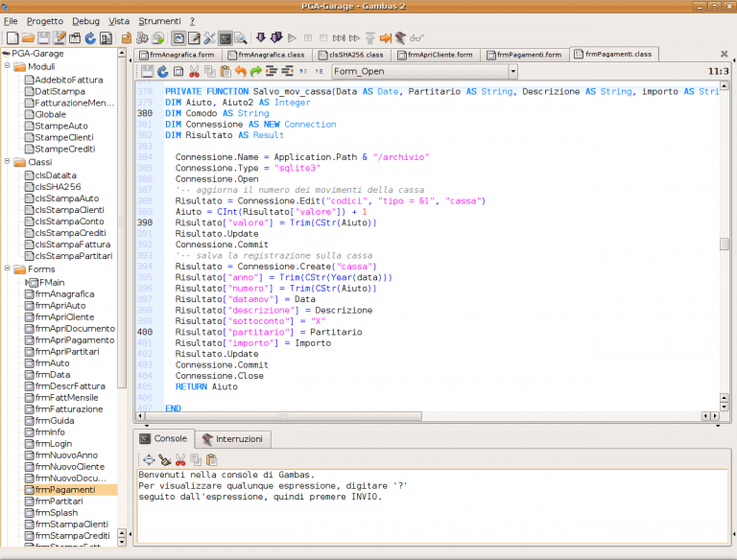
Task: Open the Progetto menu
Action: tap(45, 20)
